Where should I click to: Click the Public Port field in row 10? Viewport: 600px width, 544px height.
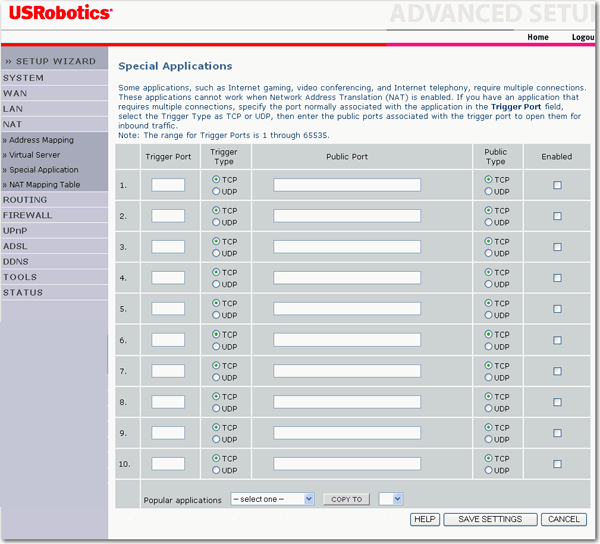click(347, 464)
